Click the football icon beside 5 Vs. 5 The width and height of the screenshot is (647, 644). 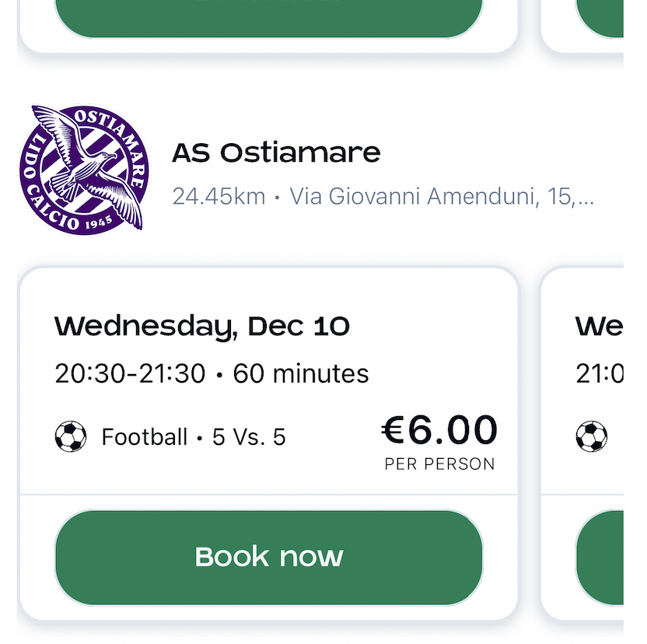click(71, 437)
